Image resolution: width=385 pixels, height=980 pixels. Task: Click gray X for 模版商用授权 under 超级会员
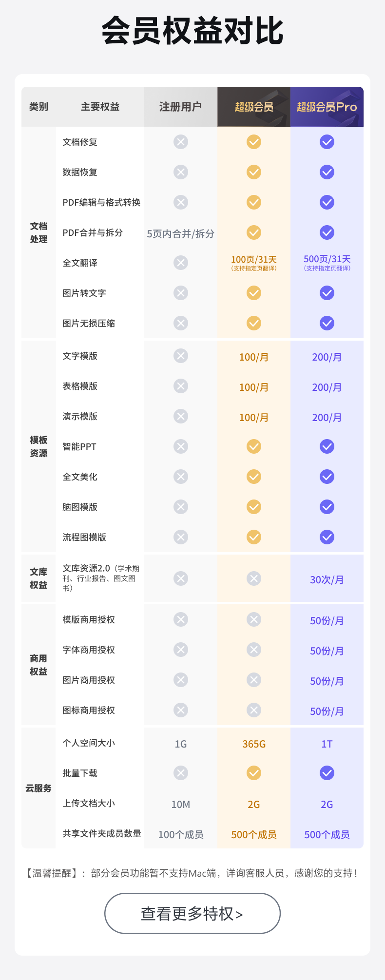pyautogui.click(x=254, y=619)
